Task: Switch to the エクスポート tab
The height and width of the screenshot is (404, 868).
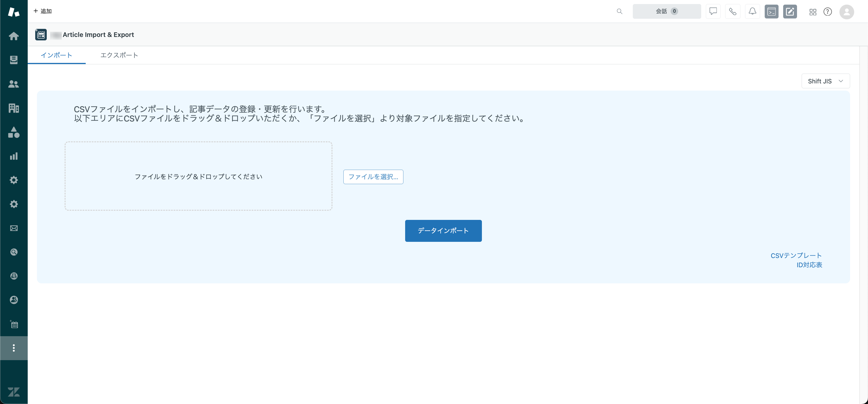Action: (x=119, y=55)
